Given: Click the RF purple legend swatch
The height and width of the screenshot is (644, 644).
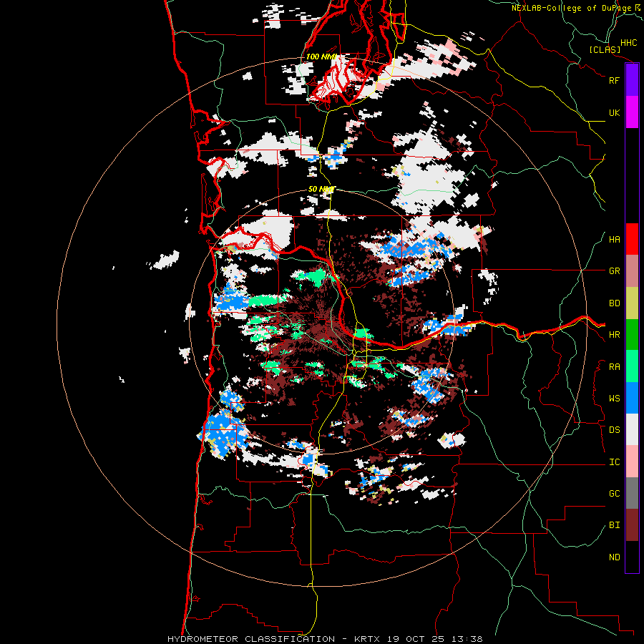Looking at the screenshot, I should pyautogui.click(x=632, y=80).
